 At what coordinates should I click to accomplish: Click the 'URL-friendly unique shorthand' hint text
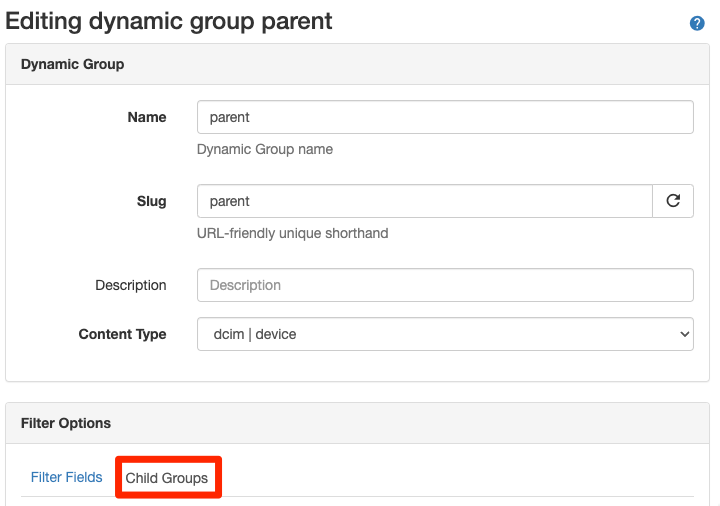click(x=292, y=233)
